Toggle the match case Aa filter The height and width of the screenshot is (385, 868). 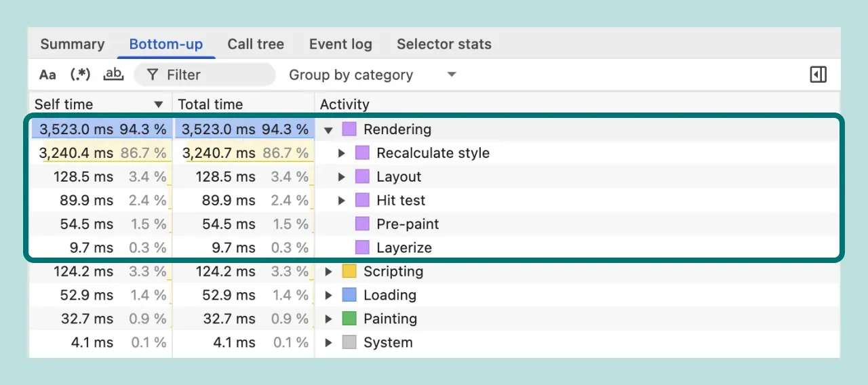[47, 75]
